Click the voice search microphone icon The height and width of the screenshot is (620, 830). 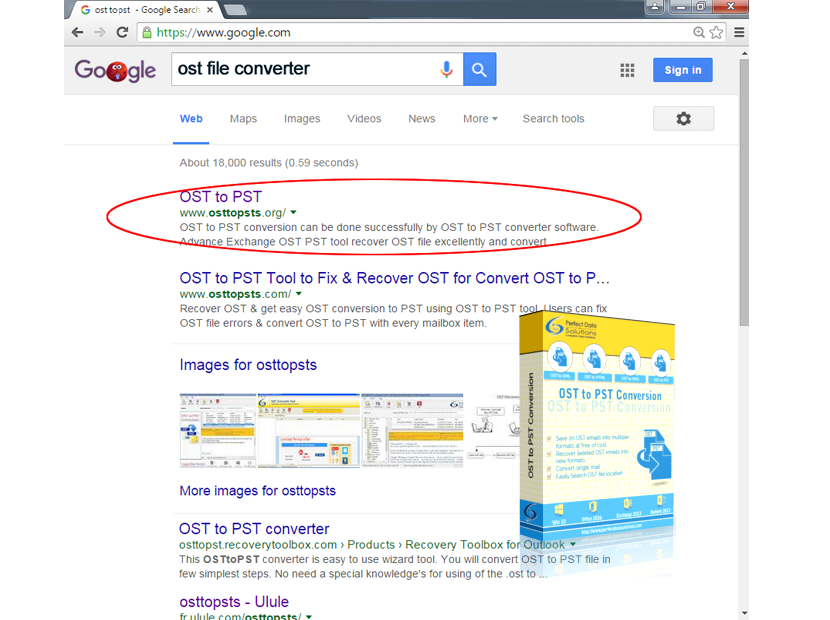(x=446, y=69)
